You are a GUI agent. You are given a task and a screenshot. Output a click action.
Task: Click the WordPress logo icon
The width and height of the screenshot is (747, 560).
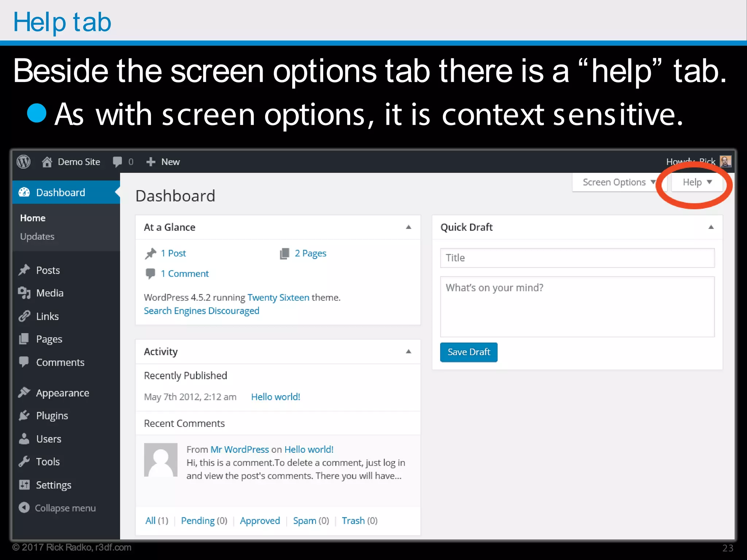click(x=24, y=162)
